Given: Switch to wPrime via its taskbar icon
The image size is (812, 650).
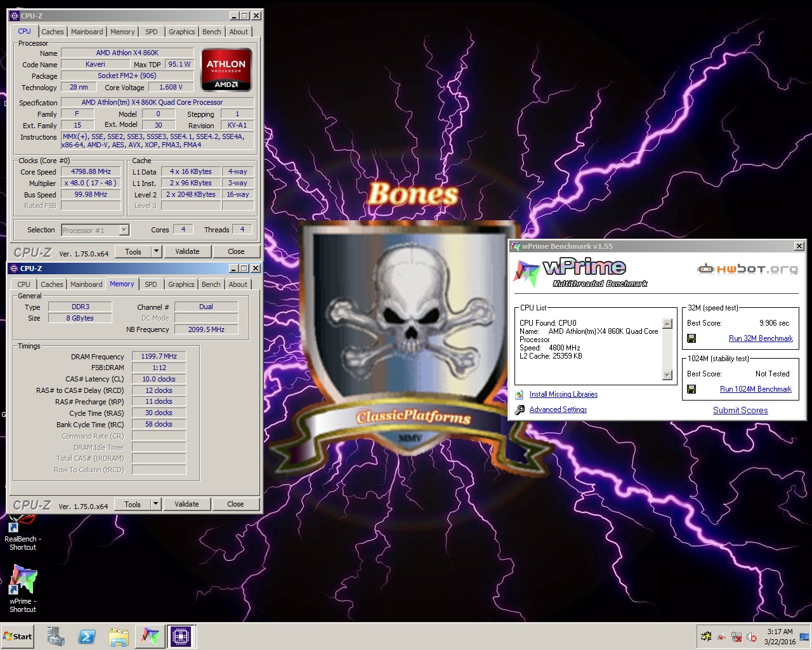Looking at the screenshot, I should (x=150, y=636).
